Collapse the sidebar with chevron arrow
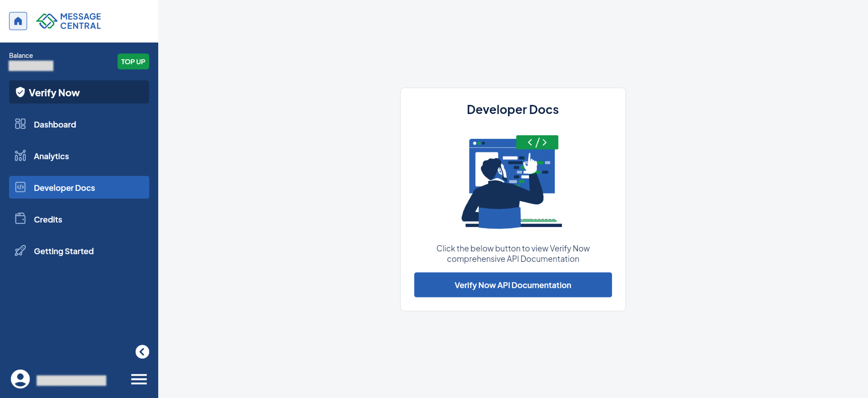This screenshot has width=868, height=398. [142, 352]
